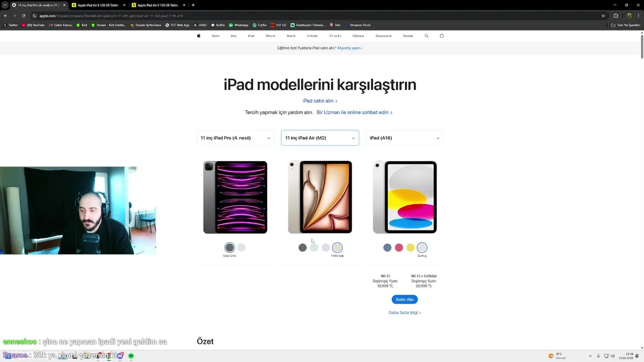
Task: Open the FUT Web App bookmark
Action: tap(177, 25)
